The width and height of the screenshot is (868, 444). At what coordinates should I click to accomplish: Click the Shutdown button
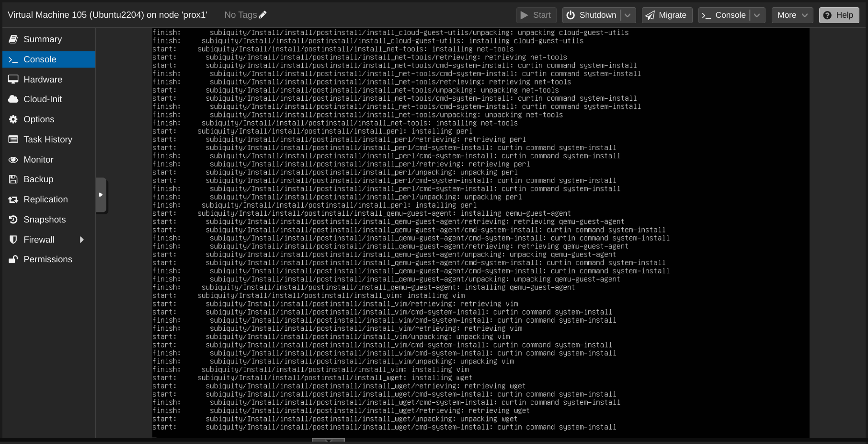(592, 15)
